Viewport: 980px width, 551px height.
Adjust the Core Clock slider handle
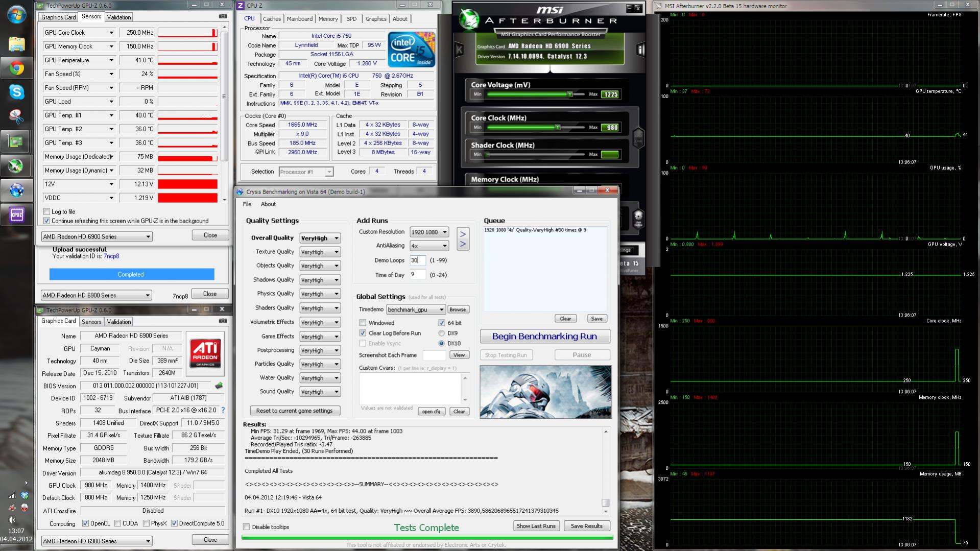click(x=558, y=127)
